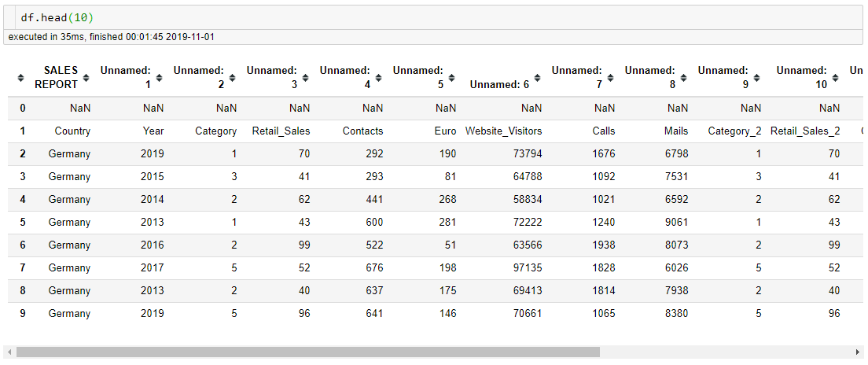This screenshot has height=365, width=868.
Task: Toggle sort on Unnamed: 3 column
Action: pyautogui.click(x=306, y=78)
